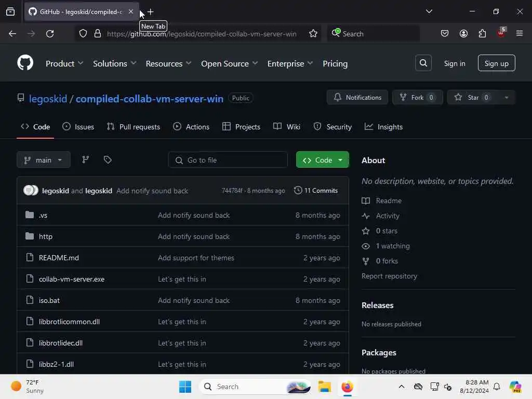Open libbz2-1.dll file

[x=56, y=364]
